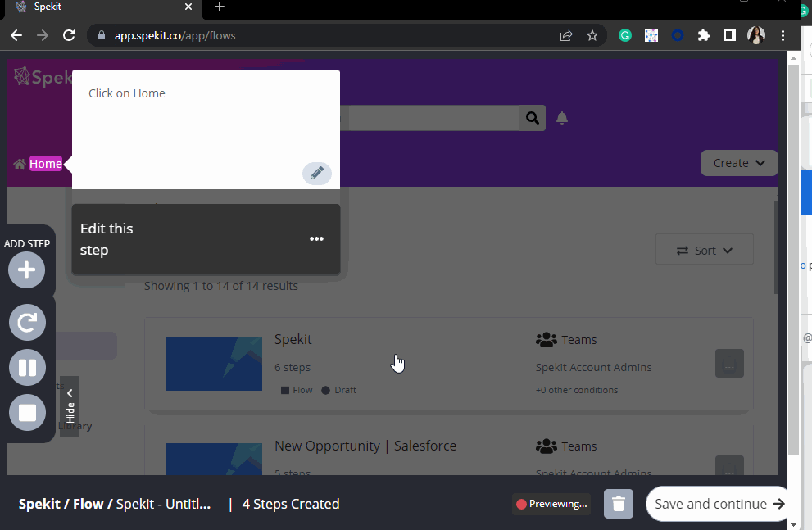Click 'Showing 1 to 14 of 14 results'
Screen dimensions: 812x530
point(221,286)
